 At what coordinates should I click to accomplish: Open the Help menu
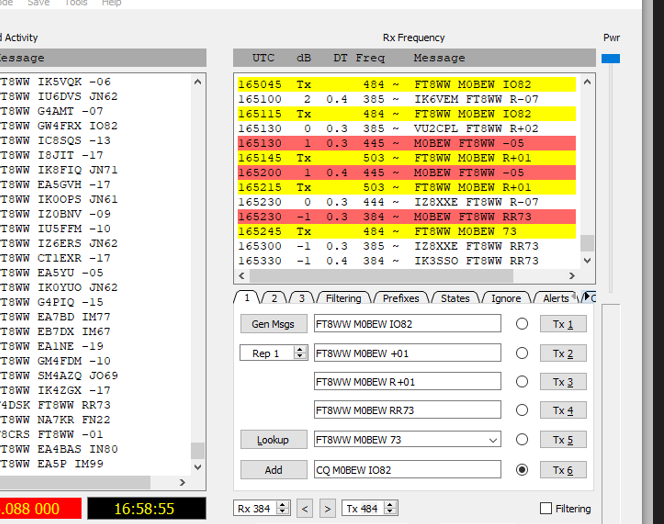[x=111, y=3]
